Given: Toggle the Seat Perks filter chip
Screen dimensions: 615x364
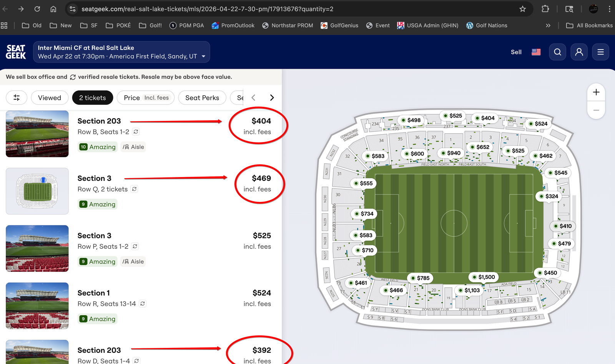Looking at the screenshot, I should pos(202,98).
